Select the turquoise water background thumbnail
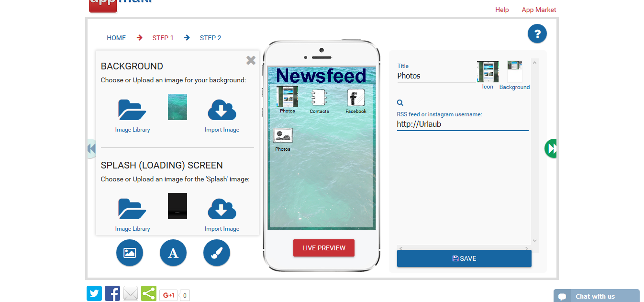644x302 pixels. pyautogui.click(x=178, y=107)
